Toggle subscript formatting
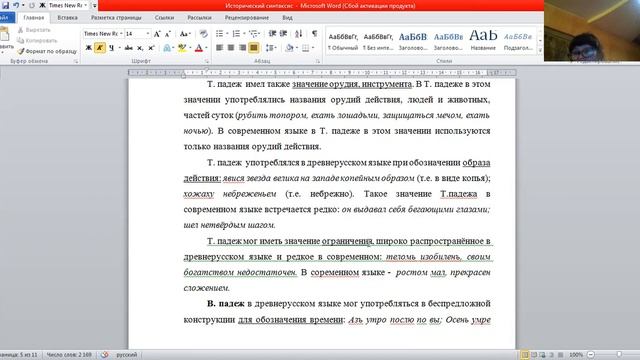 [140, 48]
